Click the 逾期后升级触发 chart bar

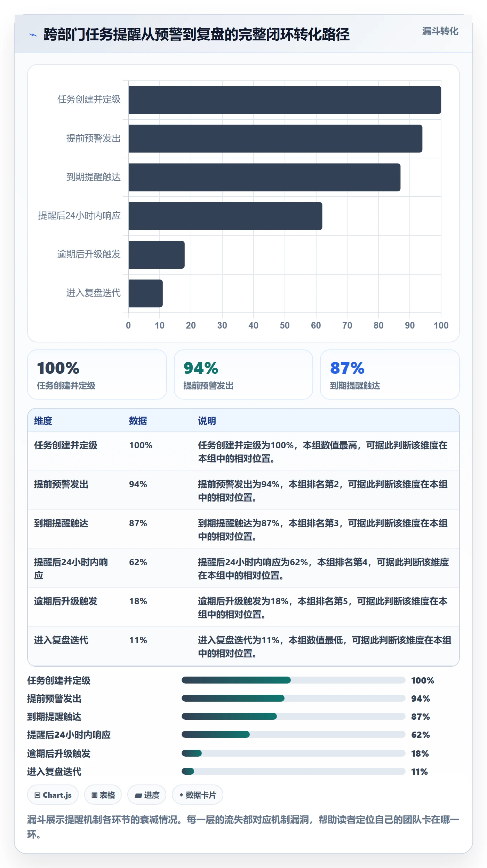[x=157, y=254]
